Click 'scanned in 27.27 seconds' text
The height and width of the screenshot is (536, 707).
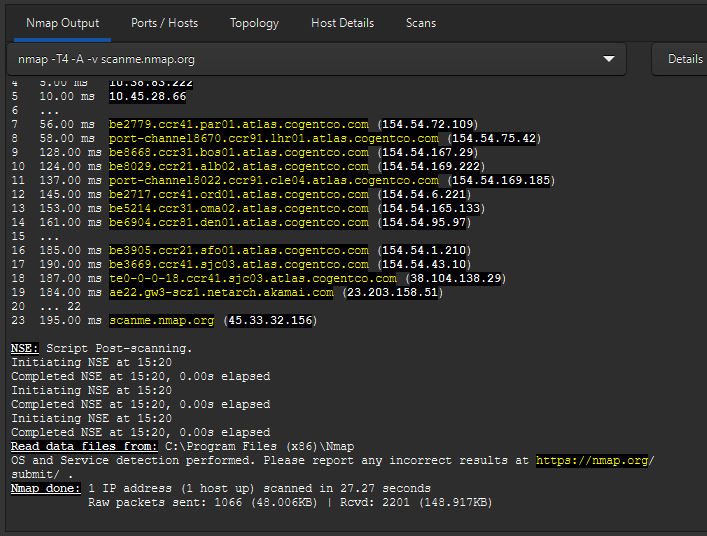pos(347,488)
